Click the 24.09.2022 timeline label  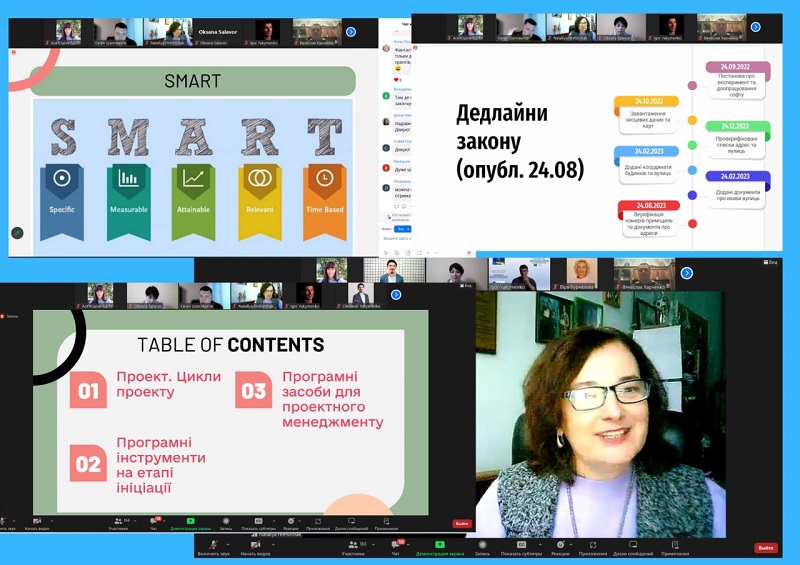[x=735, y=67]
